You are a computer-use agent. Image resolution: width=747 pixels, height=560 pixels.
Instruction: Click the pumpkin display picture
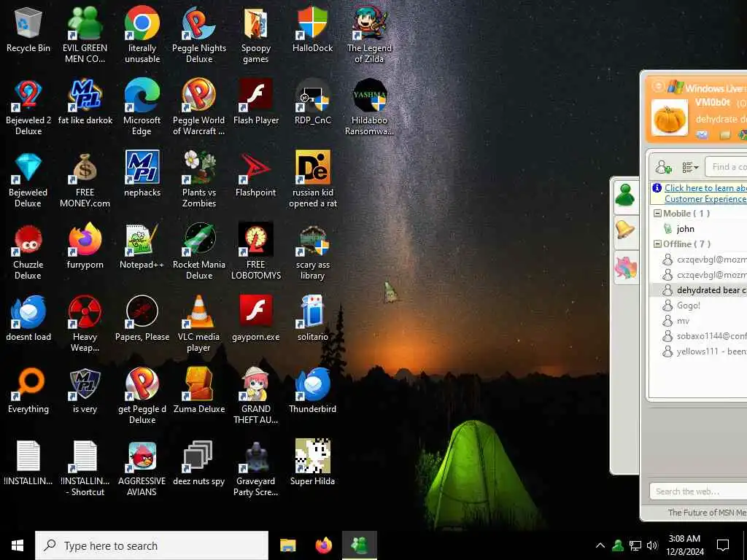pyautogui.click(x=670, y=118)
